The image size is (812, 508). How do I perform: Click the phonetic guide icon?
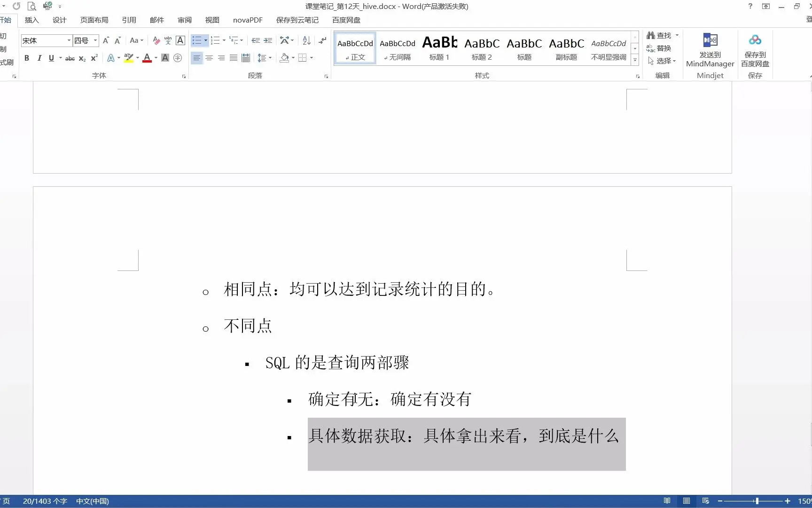pos(168,40)
